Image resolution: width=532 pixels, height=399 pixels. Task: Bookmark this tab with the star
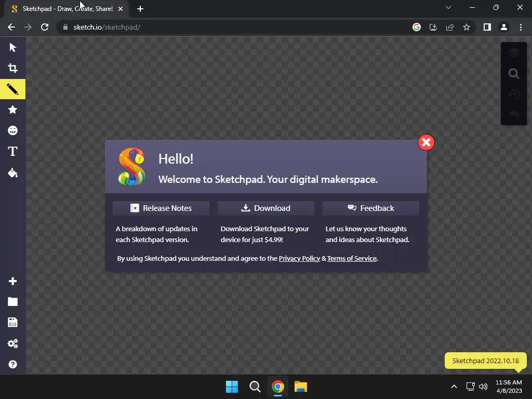coord(467,27)
